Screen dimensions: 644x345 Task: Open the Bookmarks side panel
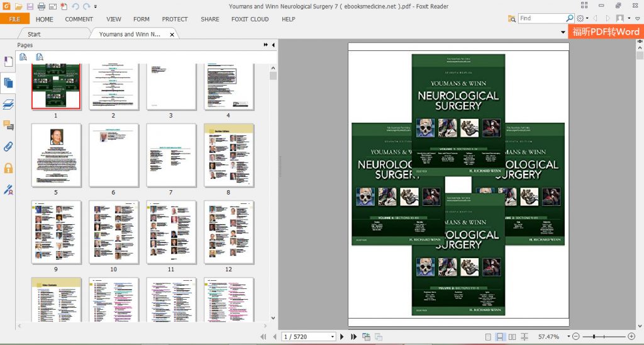pos(8,61)
